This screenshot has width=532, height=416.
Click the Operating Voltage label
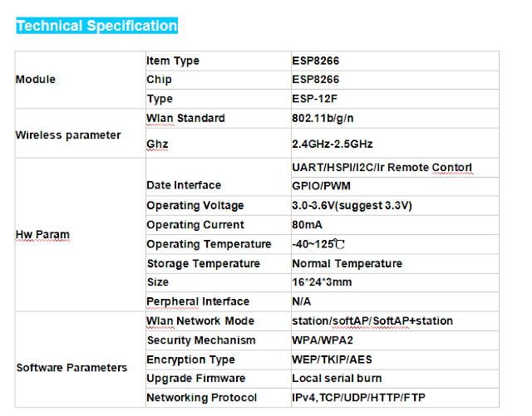pyautogui.click(x=195, y=205)
